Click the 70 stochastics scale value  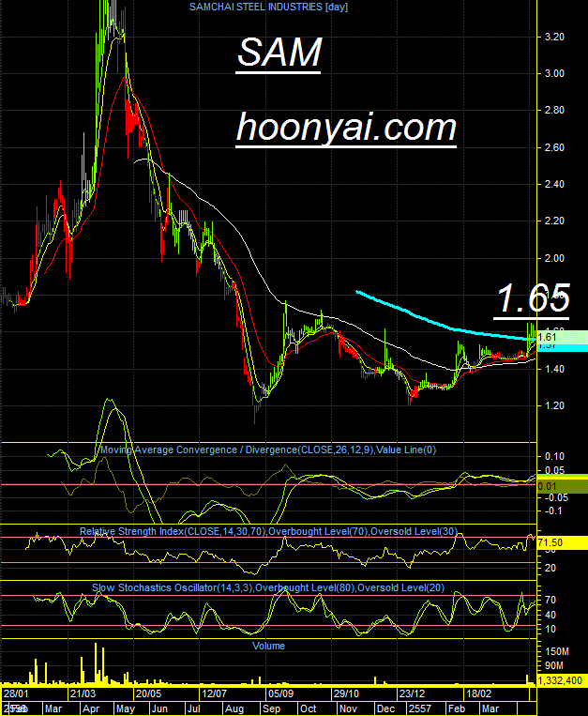pos(550,600)
